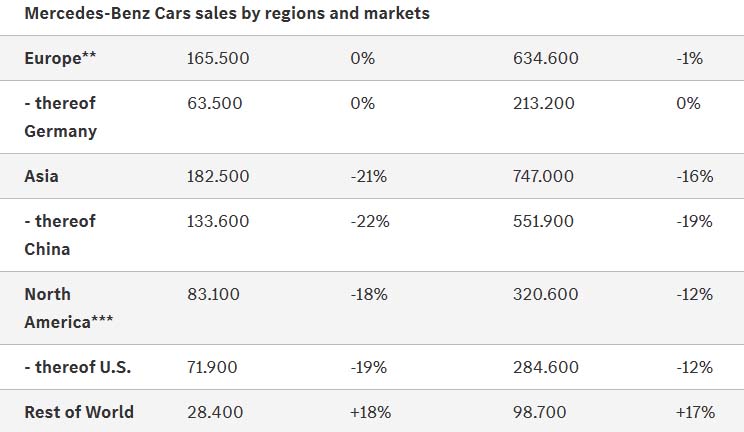
Task: Select the "- thereof China" row label
Action: (x=61, y=234)
